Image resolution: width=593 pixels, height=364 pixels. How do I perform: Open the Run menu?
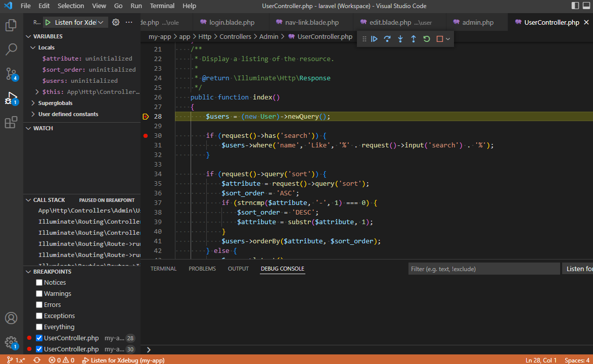tap(136, 6)
